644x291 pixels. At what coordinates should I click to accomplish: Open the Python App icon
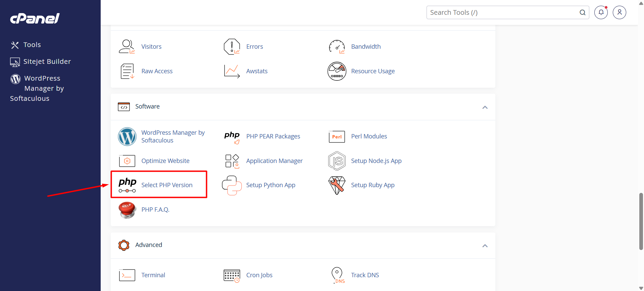[232, 185]
